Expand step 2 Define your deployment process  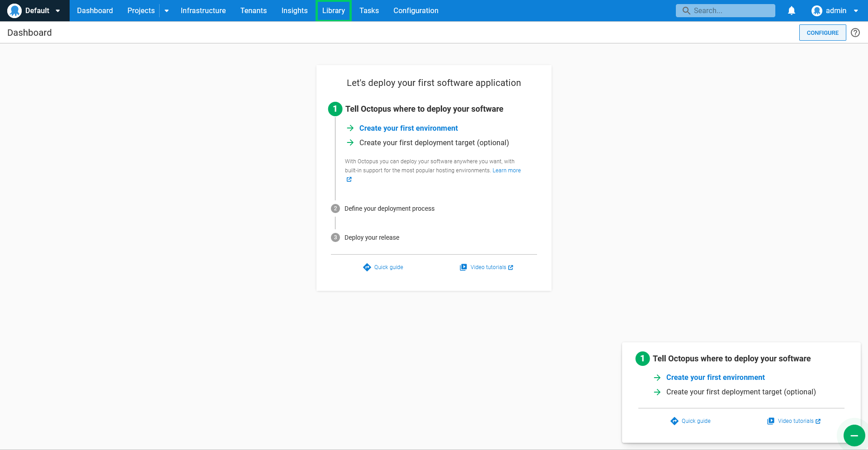pyautogui.click(x=389, y=208)
